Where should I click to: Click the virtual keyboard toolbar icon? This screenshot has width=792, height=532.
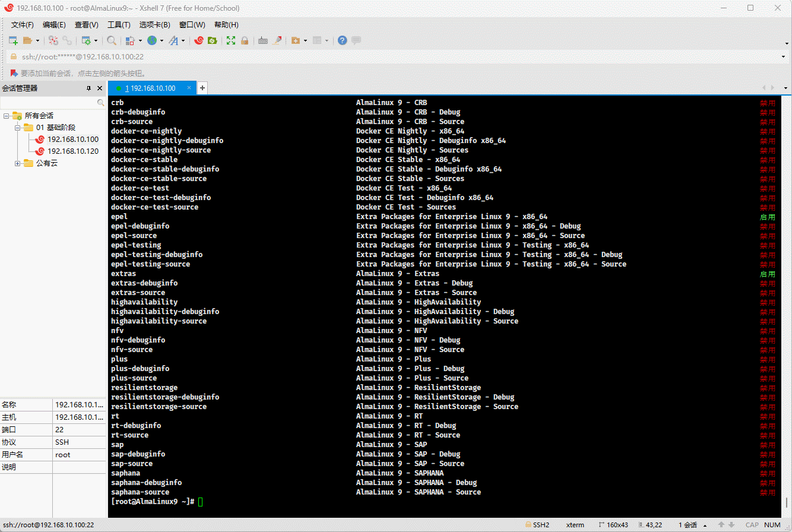pyautogui.click(x=263, y=40)
